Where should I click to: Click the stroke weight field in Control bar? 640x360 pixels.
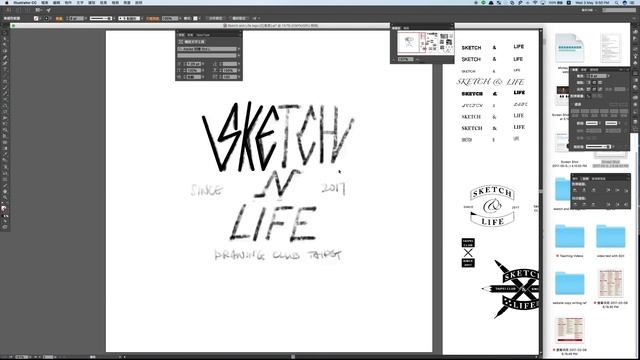(x=77, y=18)
